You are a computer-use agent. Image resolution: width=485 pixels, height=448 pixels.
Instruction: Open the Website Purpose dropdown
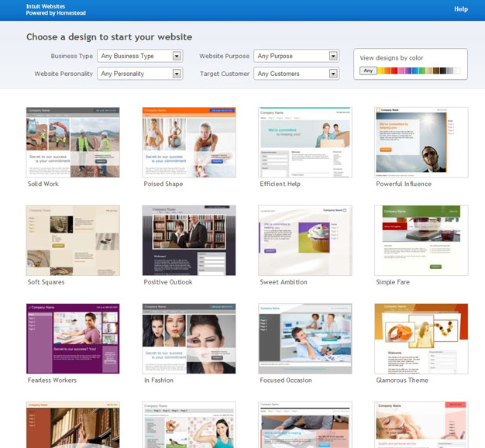pyautogui.click(x=296, y=56)
